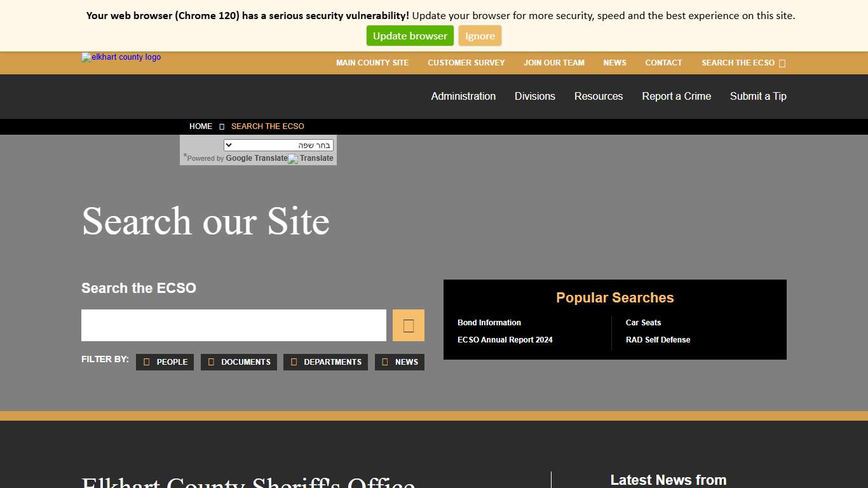Click the Update browser button

(410, 36)
